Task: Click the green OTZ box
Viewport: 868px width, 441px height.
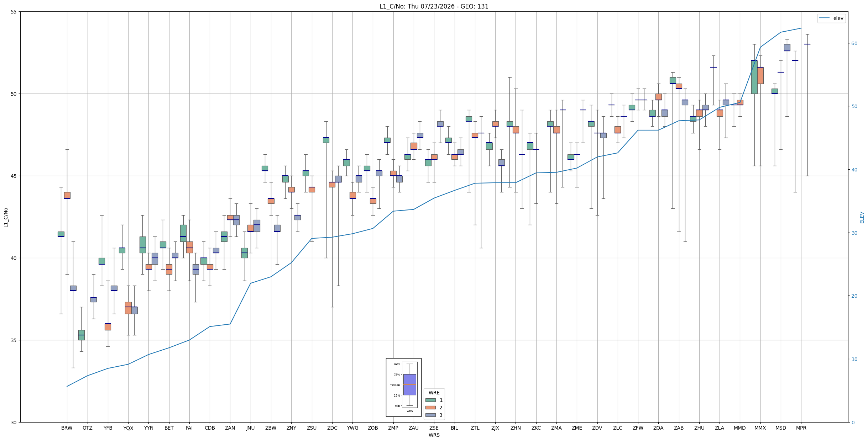Action: [81, 335]
